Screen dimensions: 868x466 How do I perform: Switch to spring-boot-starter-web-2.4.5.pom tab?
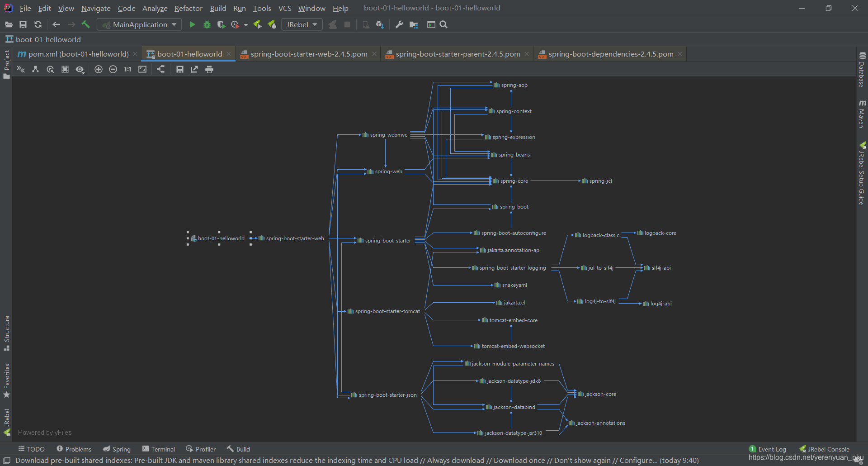click(309, 54)
